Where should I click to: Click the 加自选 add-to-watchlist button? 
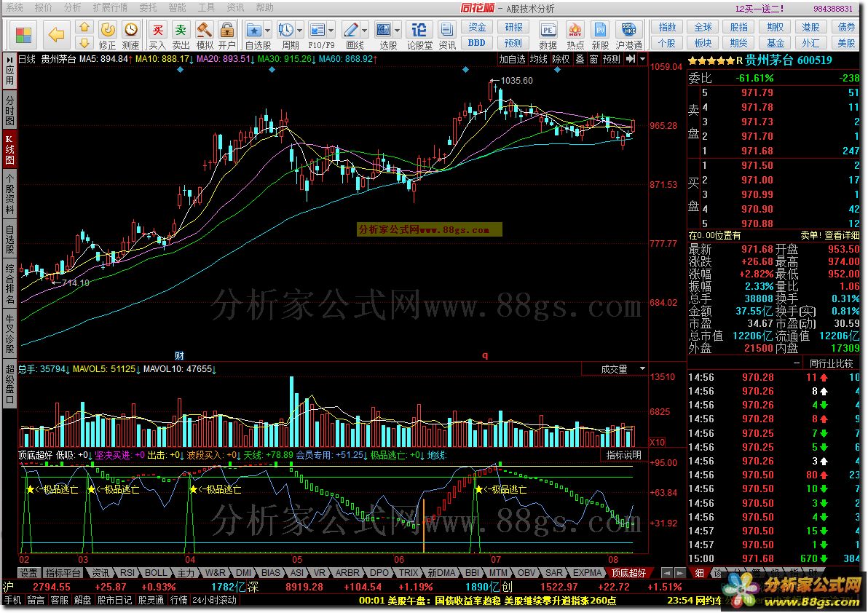coord(512,59)
